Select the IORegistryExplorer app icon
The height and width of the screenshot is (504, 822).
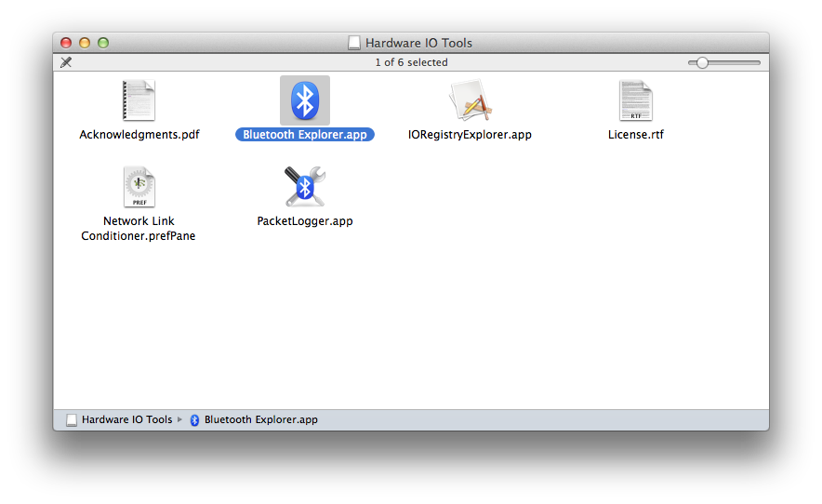[x=471, y=100]
